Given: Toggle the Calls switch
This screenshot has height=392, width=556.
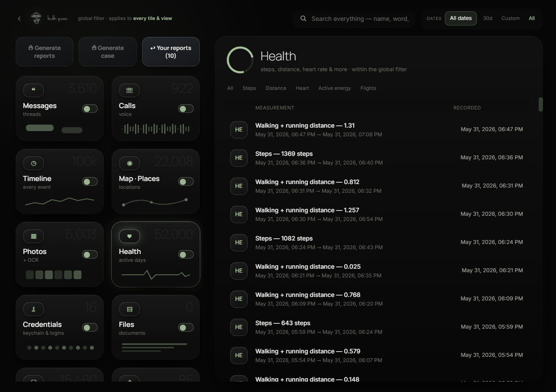Looking at the screenshot, I should pos(186,109).
